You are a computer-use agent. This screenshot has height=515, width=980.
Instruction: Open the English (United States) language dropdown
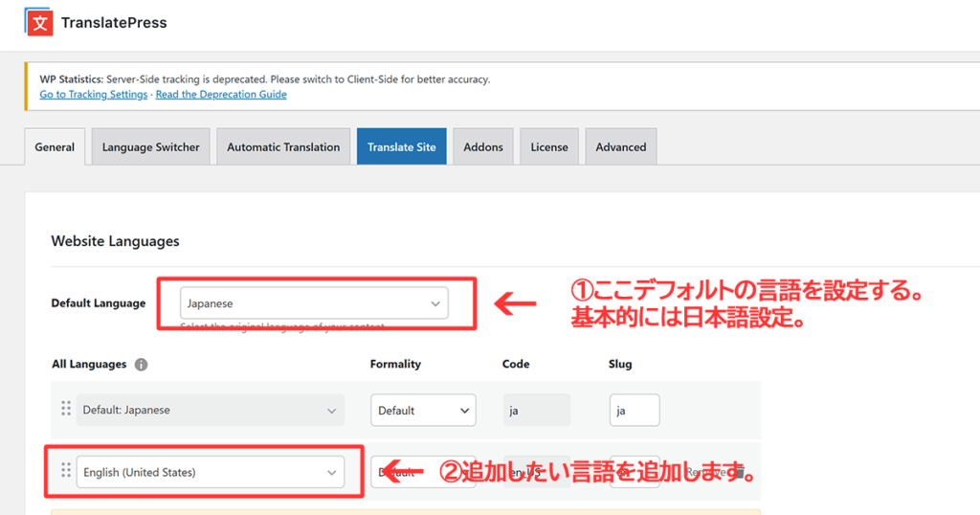click(x=210, y=472)
